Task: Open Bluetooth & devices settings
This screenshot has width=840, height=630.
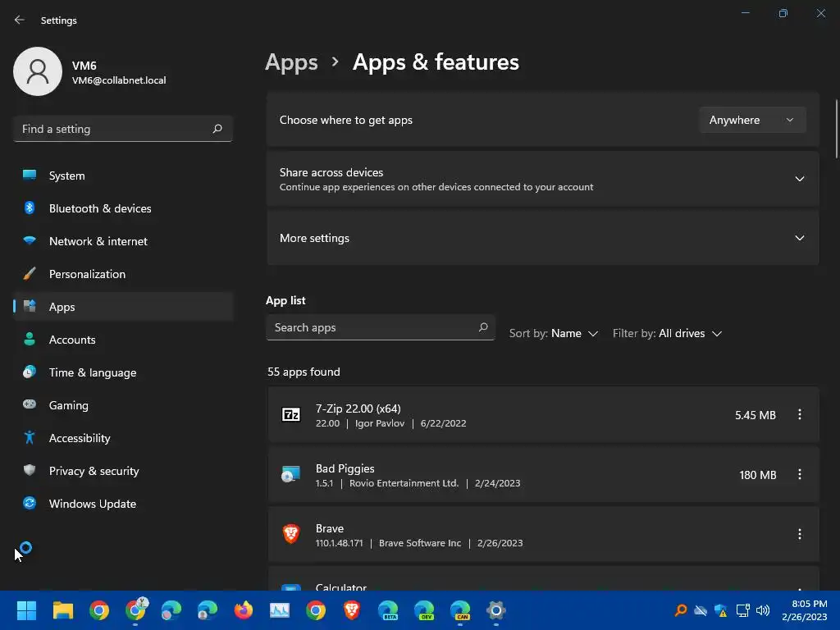Action: pos(123,208)
